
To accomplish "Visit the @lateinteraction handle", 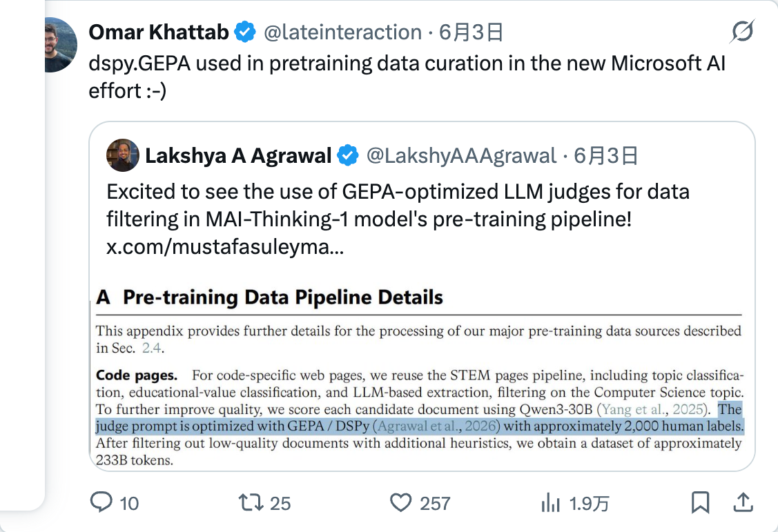I will point(342,32).
